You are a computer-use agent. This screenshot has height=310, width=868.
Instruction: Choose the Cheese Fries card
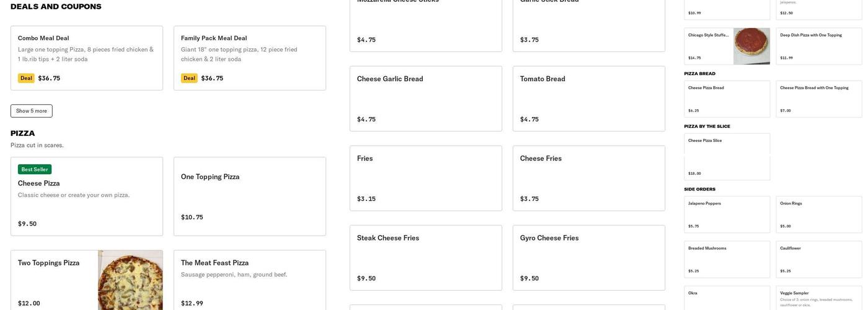[x=588, y=178]
